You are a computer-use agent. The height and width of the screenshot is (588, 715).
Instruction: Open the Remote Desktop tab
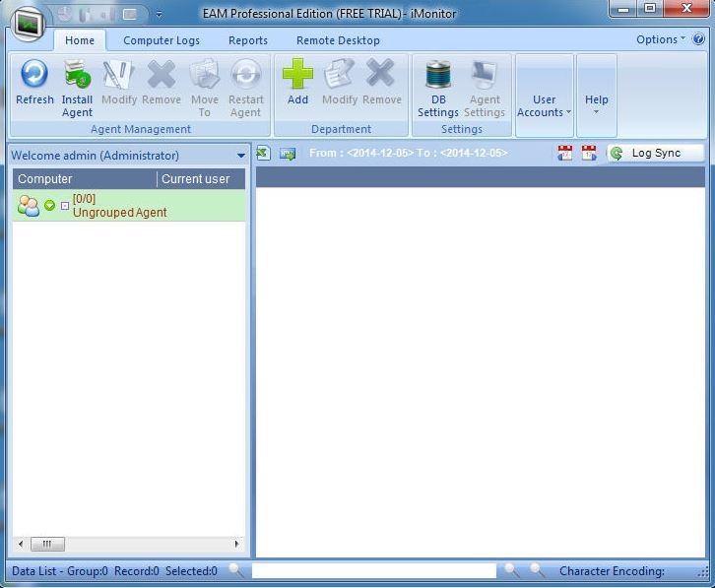pyautogui.click(x=338, y=40)
